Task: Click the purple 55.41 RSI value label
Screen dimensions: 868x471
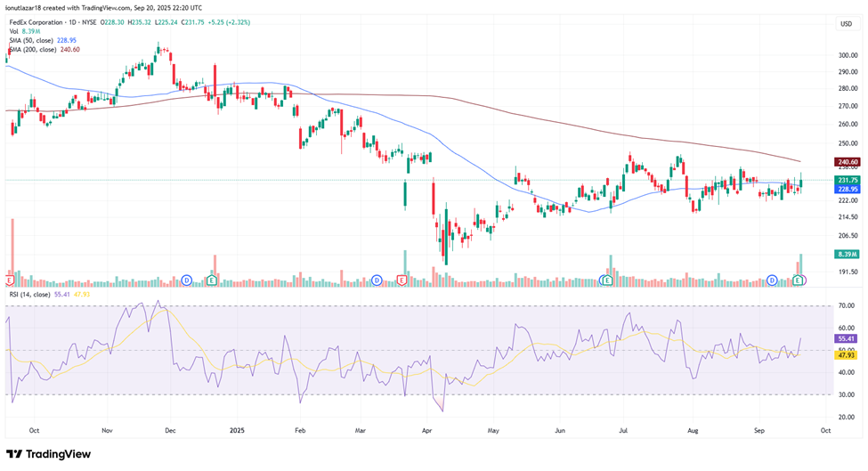Action: 846,339
